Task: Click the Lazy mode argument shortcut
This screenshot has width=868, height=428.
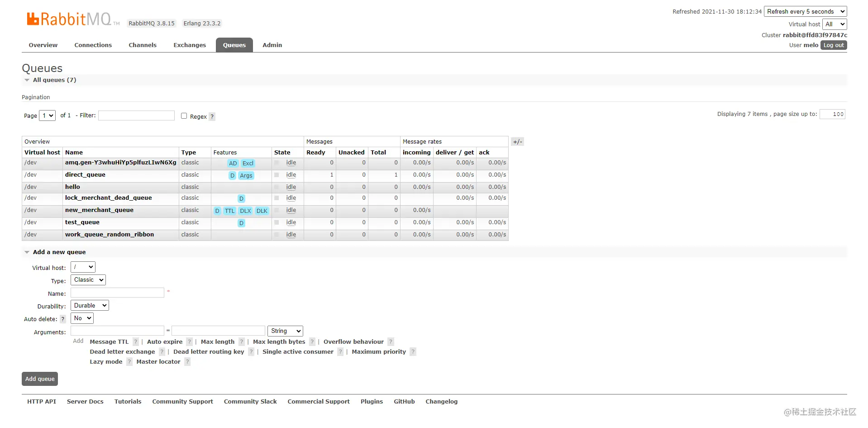Action: [106, 362]
